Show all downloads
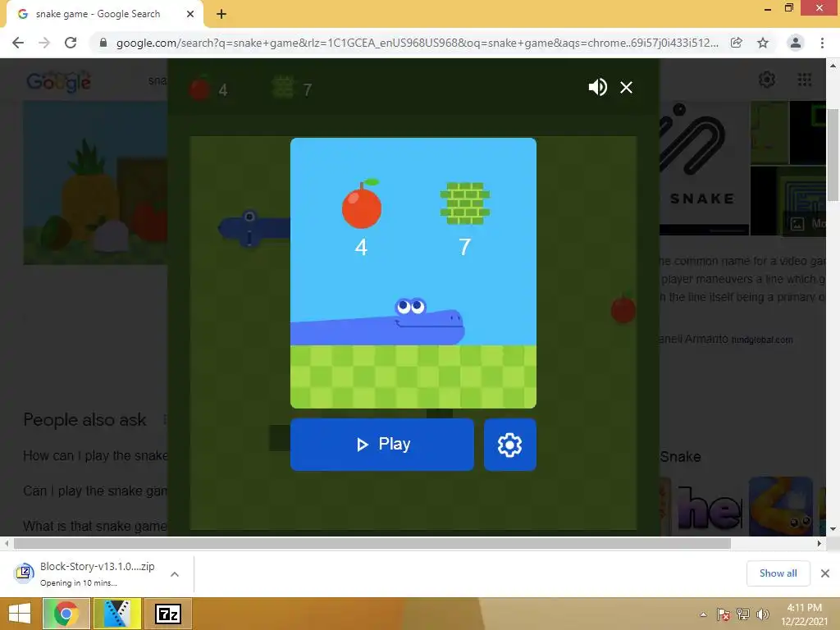Image resolution: width=840 pixels, height=630 pixels. (778, 573)
